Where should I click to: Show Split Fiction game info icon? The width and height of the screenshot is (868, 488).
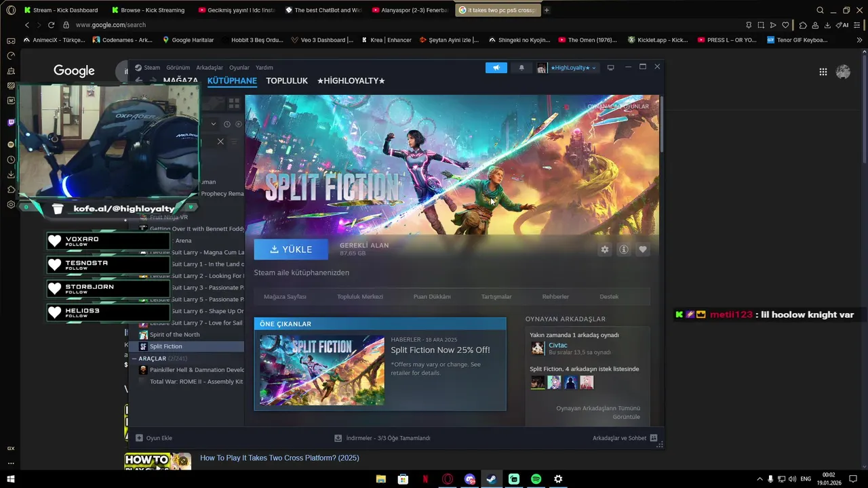click(x=624, y=249)
